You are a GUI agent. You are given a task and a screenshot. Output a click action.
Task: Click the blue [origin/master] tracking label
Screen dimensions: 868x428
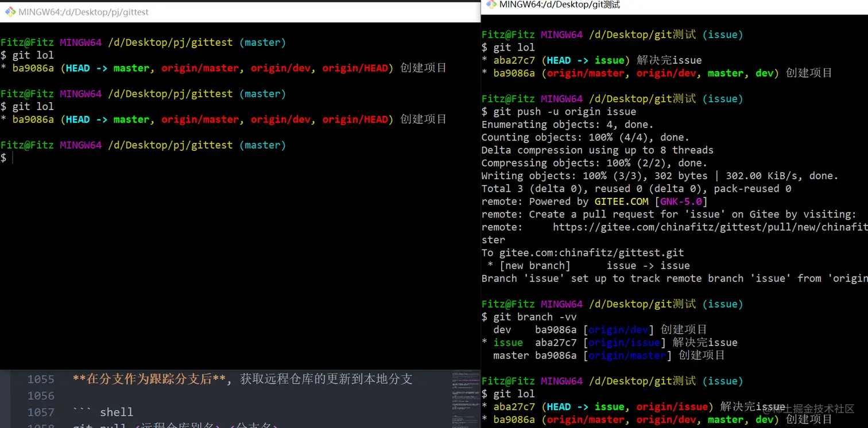point(627,356)
